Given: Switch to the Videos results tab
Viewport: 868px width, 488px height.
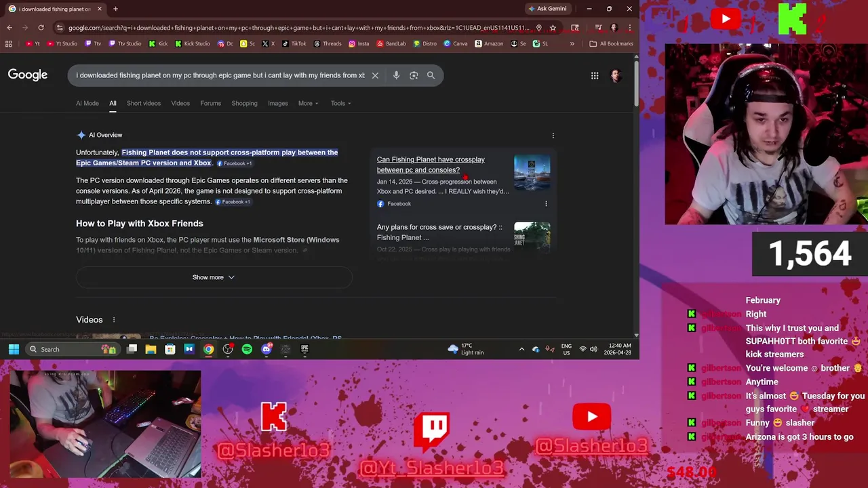Looking at the screenshot, I should (180, 103).
